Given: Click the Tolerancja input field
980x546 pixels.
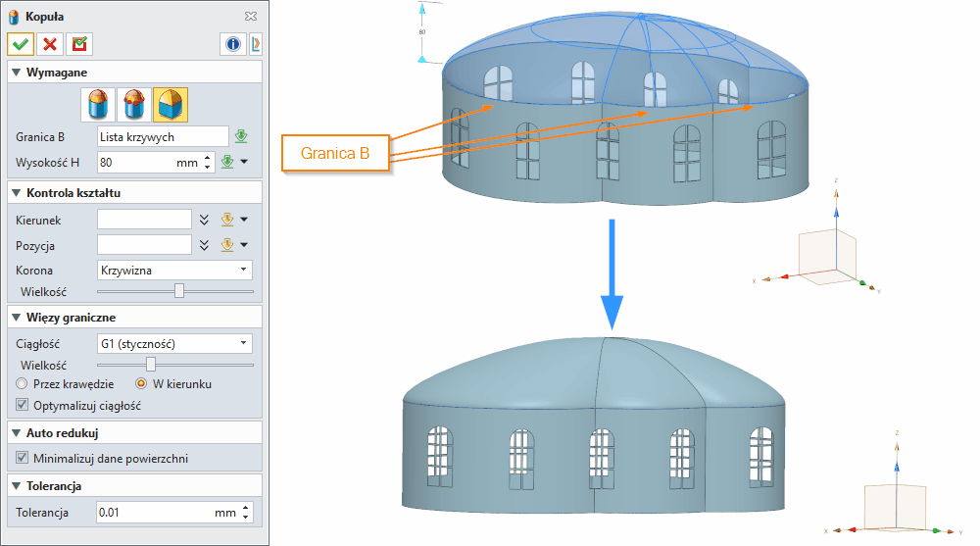Looking at the screenshot, I should [155, 513].
